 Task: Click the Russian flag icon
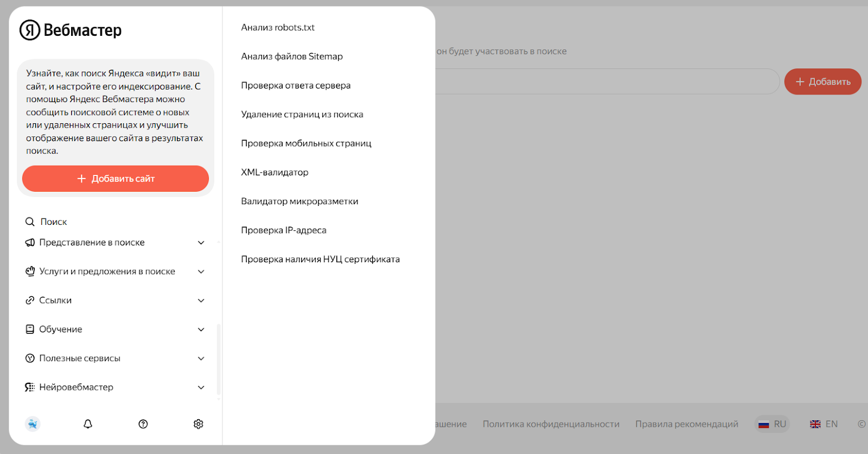coord(764,425)
